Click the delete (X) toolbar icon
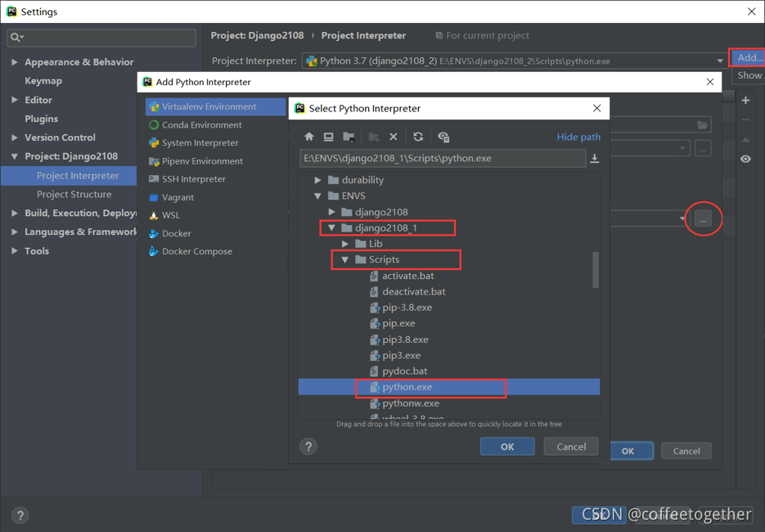The image size is (765, 532). [x=394, y=137]
